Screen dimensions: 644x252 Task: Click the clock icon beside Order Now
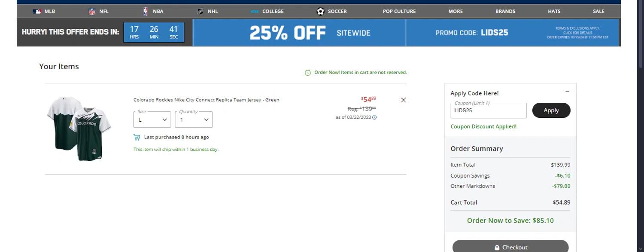point(307,73)
